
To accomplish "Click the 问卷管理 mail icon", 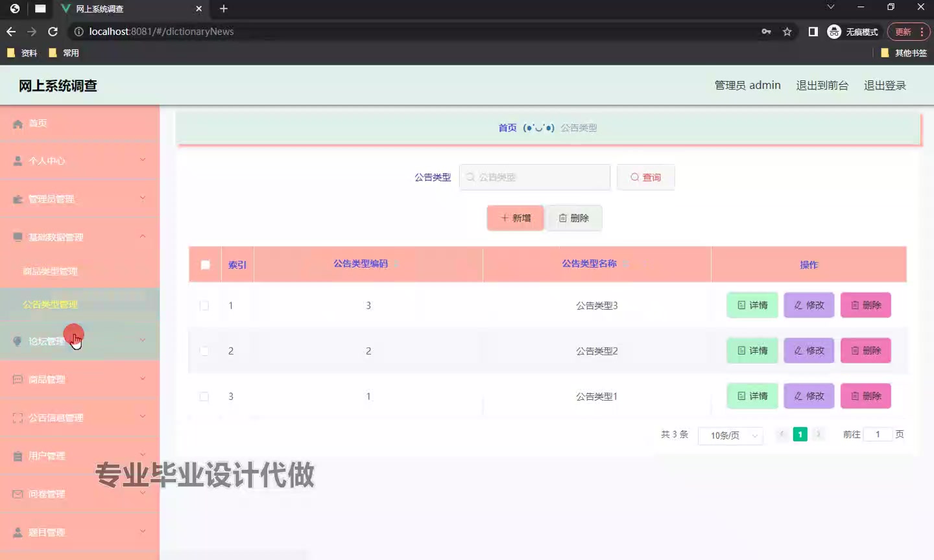I will coord(18,493).
